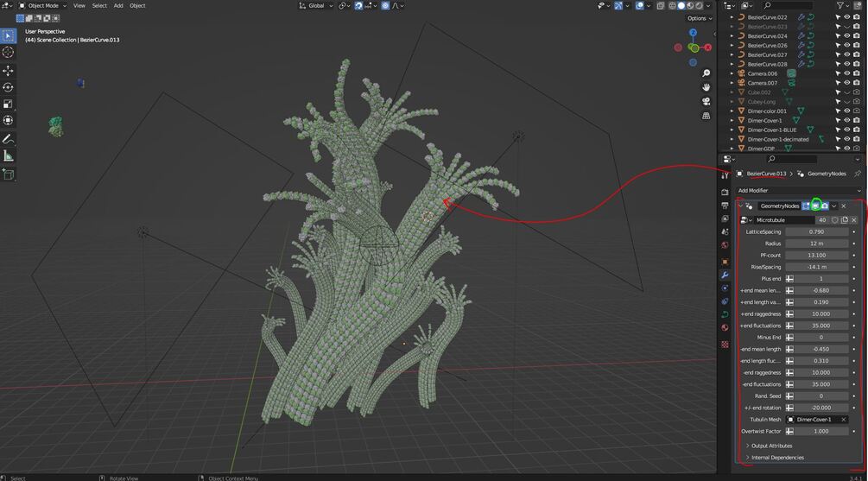Viewport: 868px width, 481px height.
Task: Select the Annotate pencil tool
Action: click(x=8, y=139)
